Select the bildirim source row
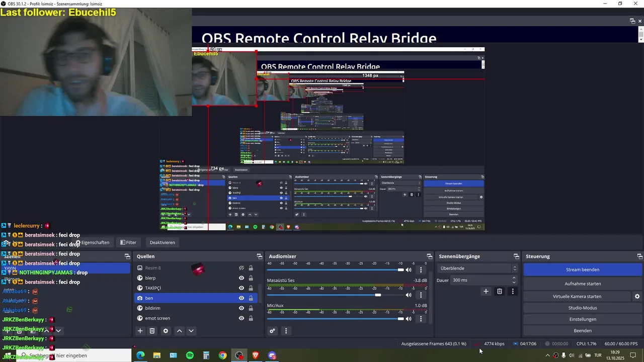The height and width of the screenshot is (362, 644). click(196, 308)
